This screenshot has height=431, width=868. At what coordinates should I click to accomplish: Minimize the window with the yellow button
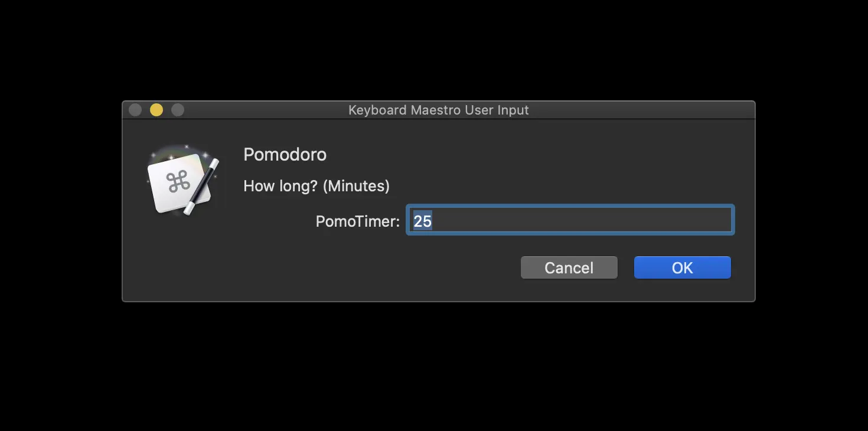[x=156, y=110]
